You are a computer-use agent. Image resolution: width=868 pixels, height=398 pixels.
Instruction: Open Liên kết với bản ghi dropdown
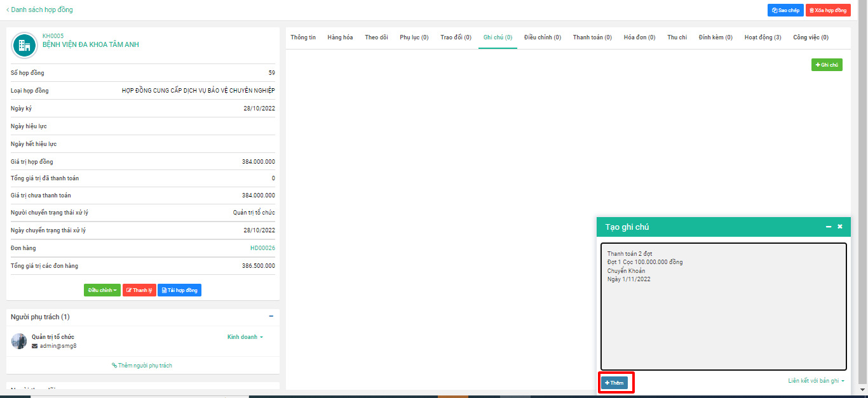[816, 381]
